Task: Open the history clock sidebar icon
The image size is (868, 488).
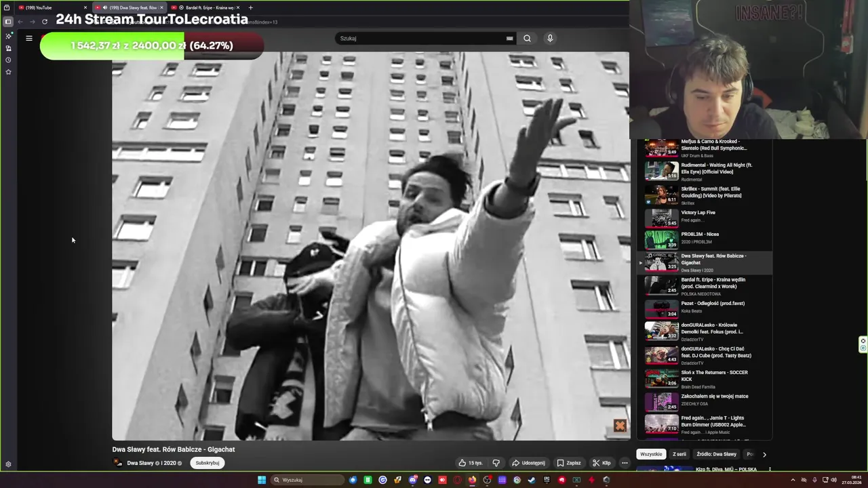Action: 8,60
